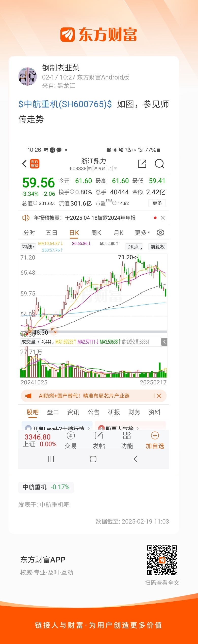Tap 虚拟成交量:83361 label
Image resolution: width=198 pixels, height=644 pixels.
(x=136, y=342)
